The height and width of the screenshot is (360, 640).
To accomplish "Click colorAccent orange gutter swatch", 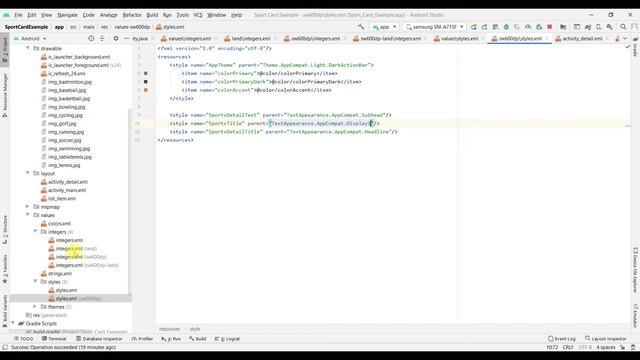I will pos(146,90).
